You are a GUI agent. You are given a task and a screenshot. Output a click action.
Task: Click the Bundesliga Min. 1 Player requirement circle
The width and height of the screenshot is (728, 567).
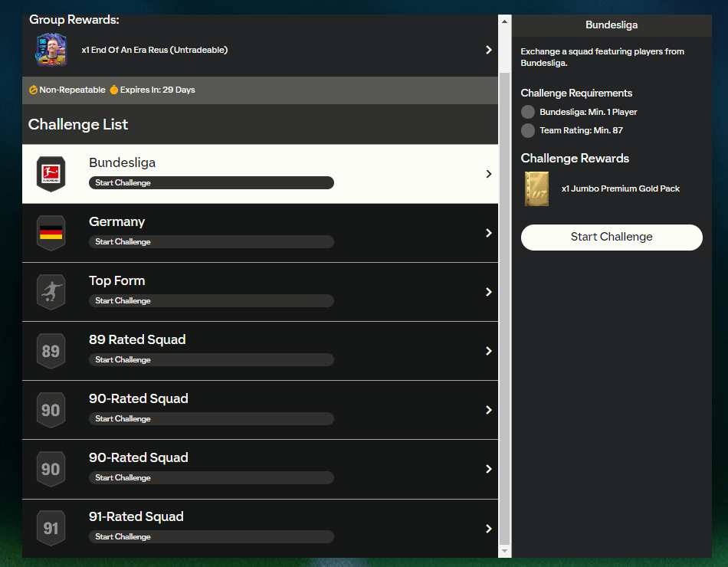coord(528,112)
